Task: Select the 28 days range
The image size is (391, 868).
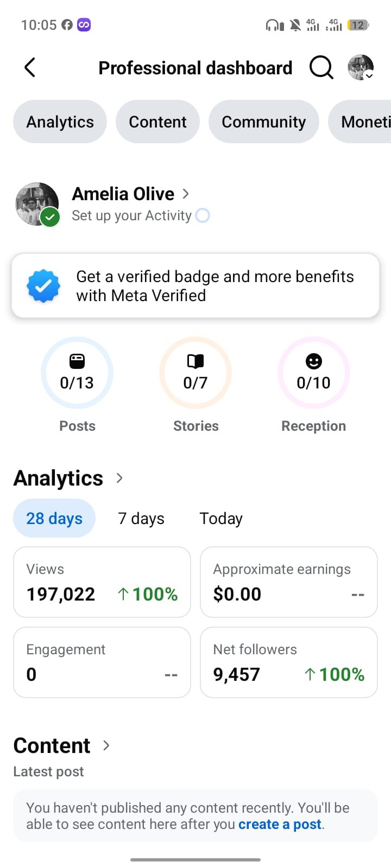Action: click(54, 518)
